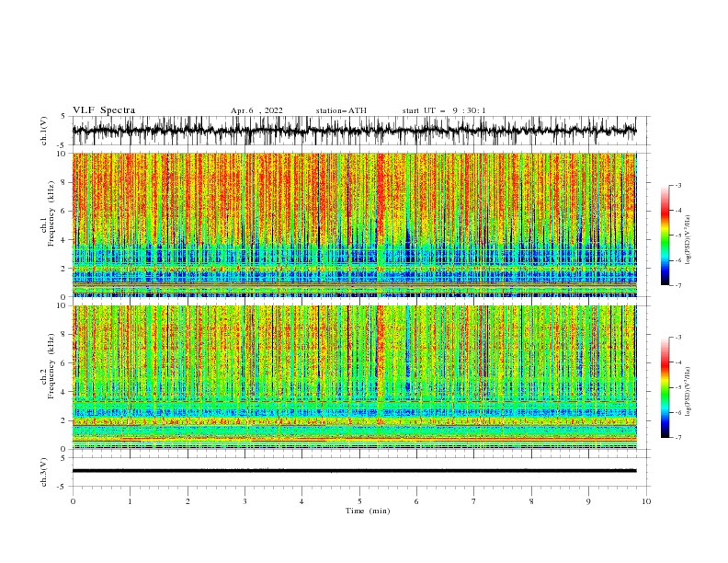Click time axis tick label "3"
The height and width of the screenshot is (563, 728).
click(x=245, y=501)
